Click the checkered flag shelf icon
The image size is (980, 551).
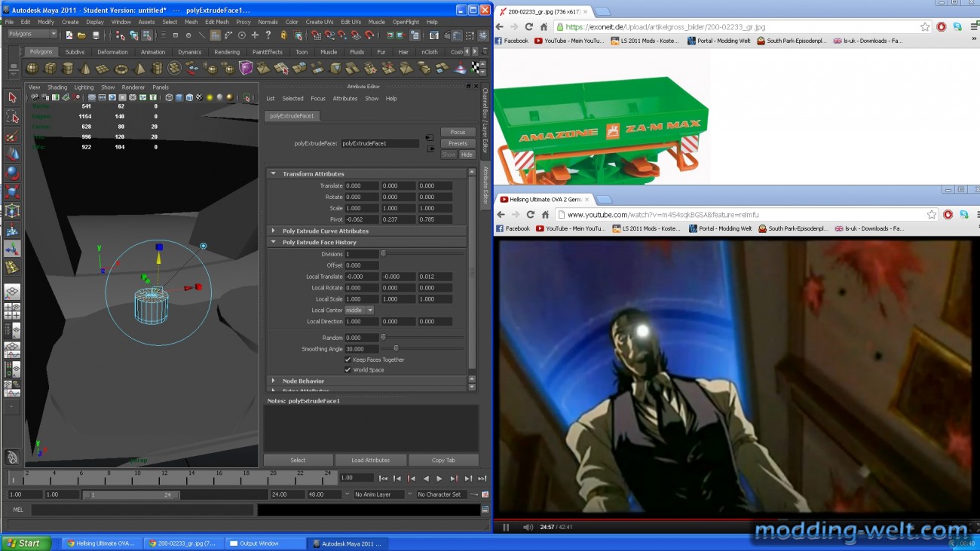[x=476, y=68]
